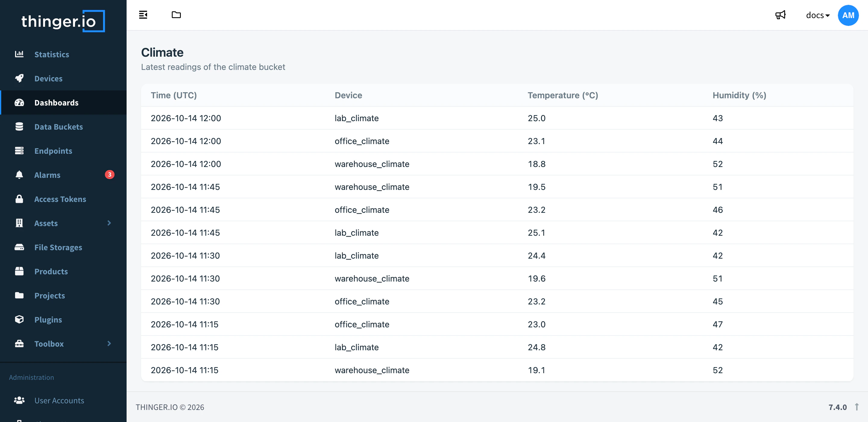The width and height of the screenshot is (868, 422).
Task: Click temperature value 23.0
Action: 536,324
